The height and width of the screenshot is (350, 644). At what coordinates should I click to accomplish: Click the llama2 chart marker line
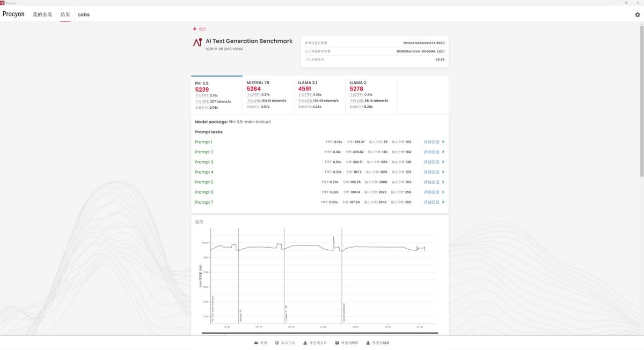pos(342,276)
